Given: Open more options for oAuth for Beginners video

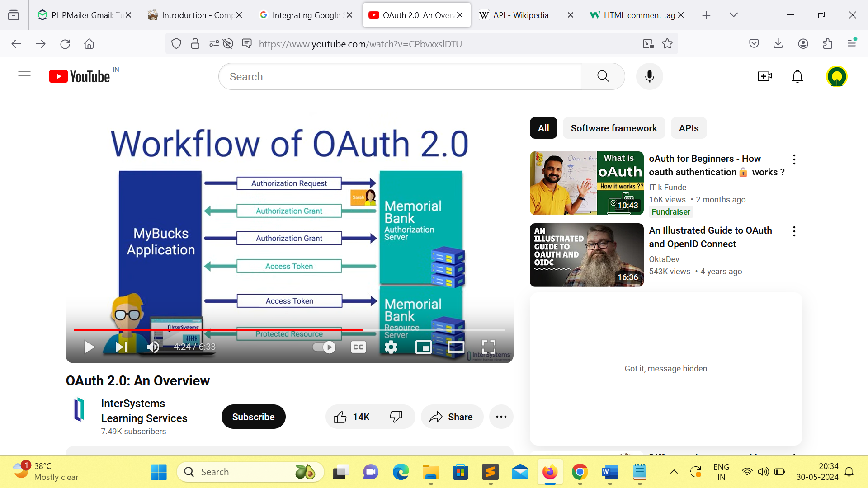Looking at the screenshot, I should [794, 159].
